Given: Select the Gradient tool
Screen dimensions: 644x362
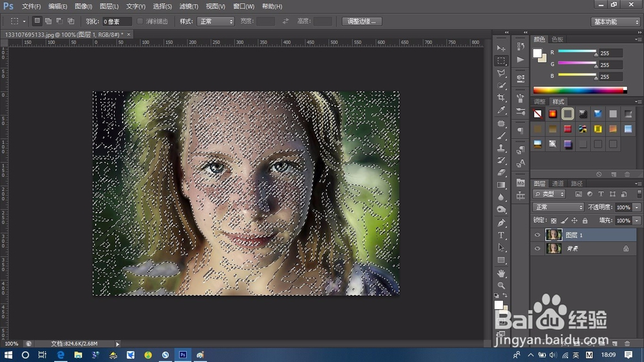Looking at the screenshot, I should point(501,185).
